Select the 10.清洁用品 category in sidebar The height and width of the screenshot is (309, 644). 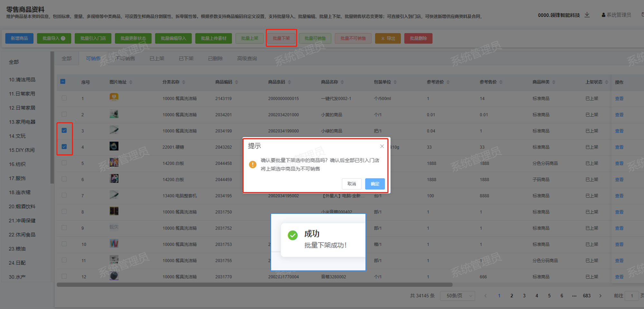click(22, 80)
